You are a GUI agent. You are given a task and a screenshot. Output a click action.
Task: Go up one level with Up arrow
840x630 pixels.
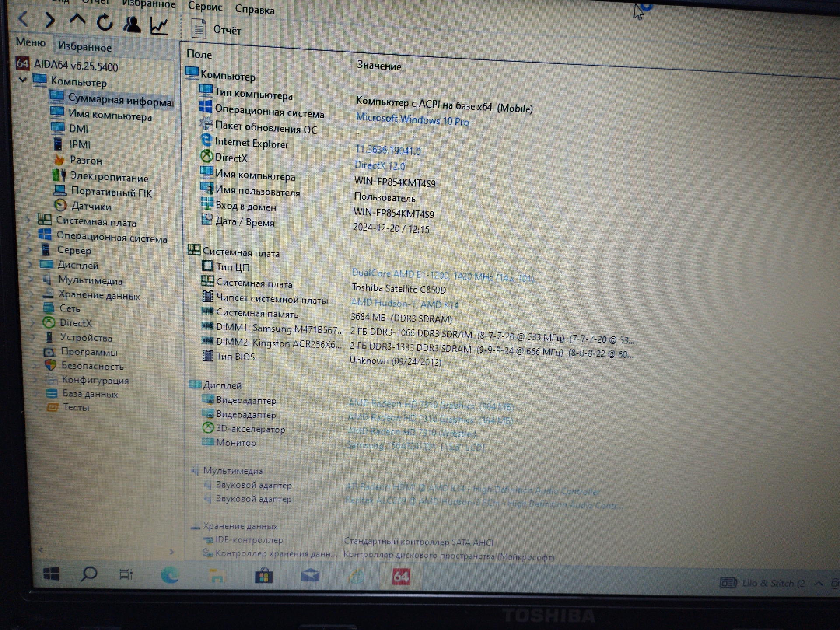coord(77,20)
